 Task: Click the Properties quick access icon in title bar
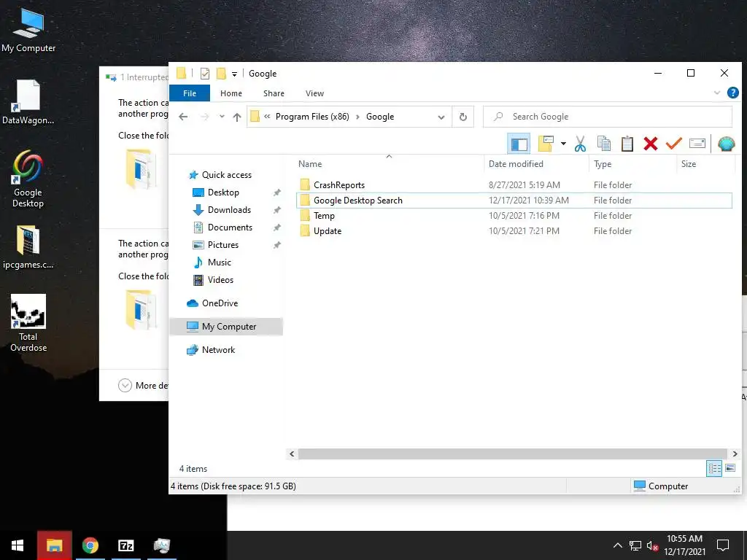click(x=205, y=74)
